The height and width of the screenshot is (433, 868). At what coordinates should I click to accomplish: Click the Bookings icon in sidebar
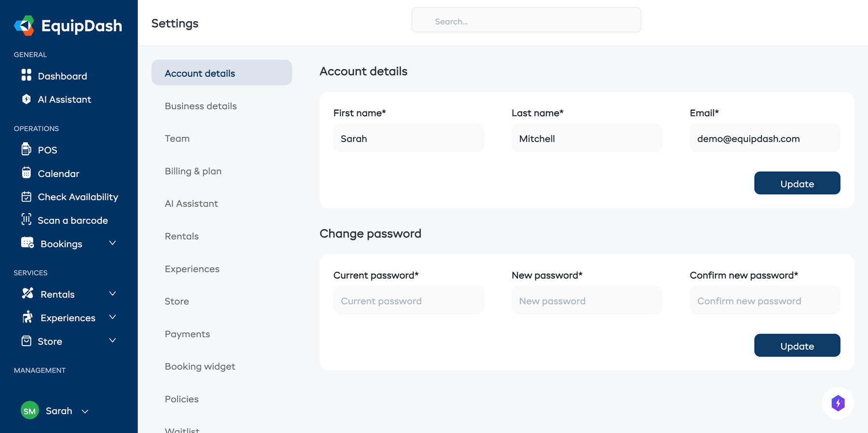point(27,243)
